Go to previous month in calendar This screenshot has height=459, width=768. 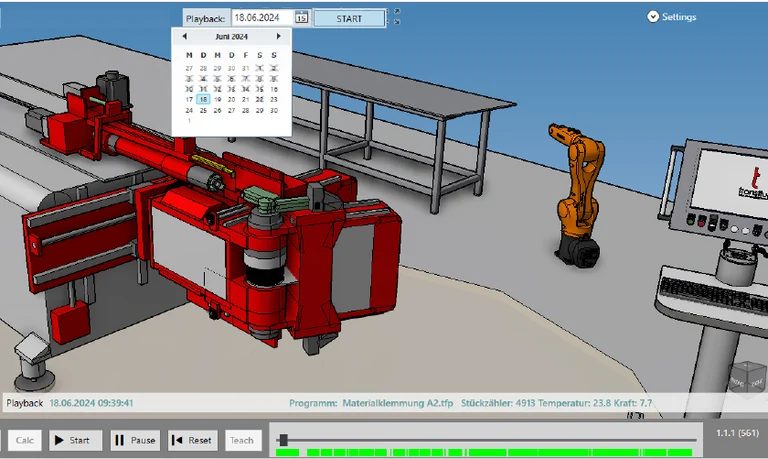click(x=184, y=36)
